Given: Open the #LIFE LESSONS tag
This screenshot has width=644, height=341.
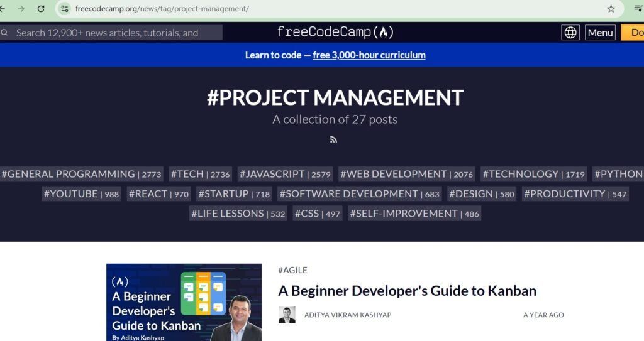Looking at the screenshot, I should (x=238, y=214).
